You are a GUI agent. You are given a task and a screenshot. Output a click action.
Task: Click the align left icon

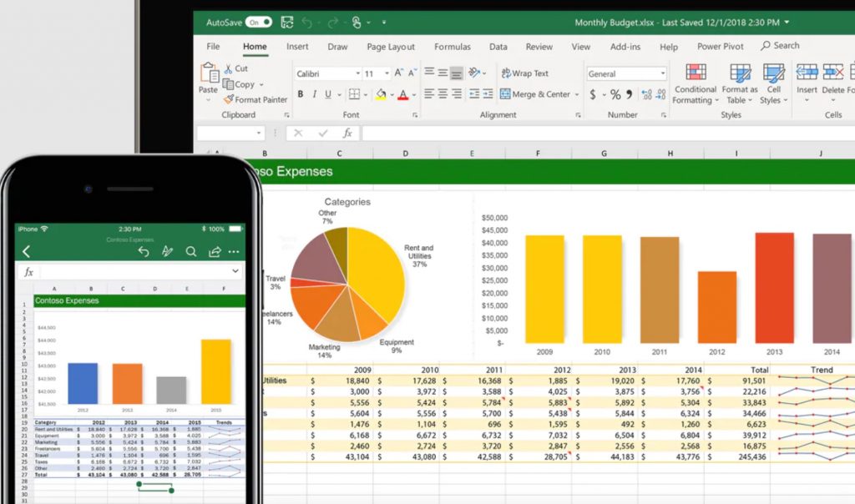[x=429, y=93]
